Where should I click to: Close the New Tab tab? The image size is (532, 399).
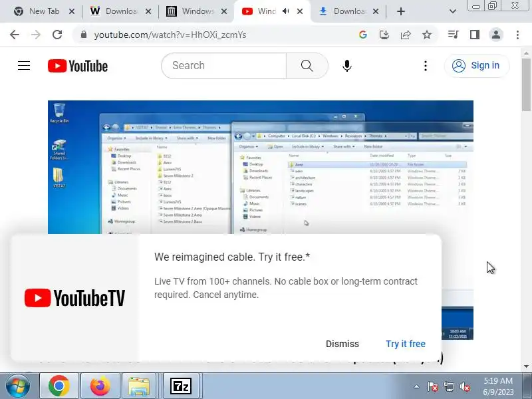[x=72, y=11]
